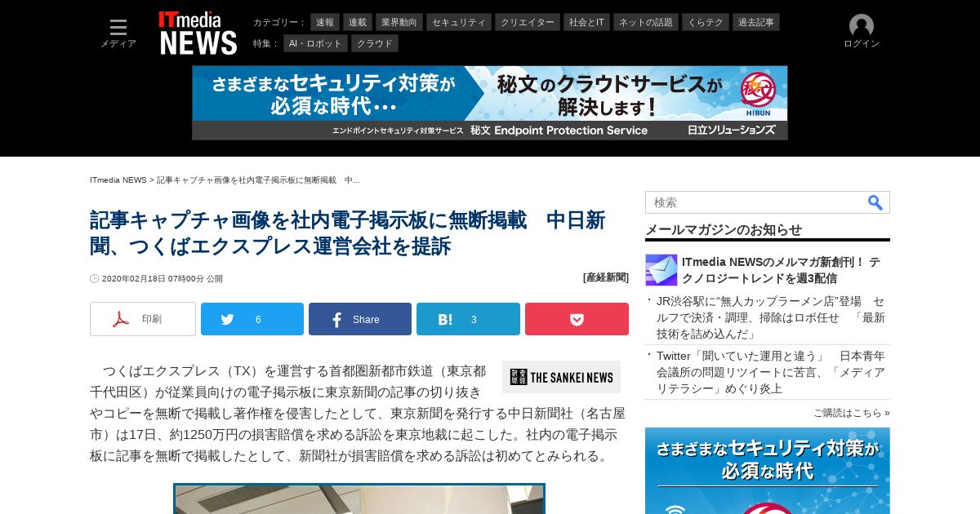Image resolution: width=980 pixels, height=514 pixels.
Task: Share article via Facebook button
Action: point(360,319)
